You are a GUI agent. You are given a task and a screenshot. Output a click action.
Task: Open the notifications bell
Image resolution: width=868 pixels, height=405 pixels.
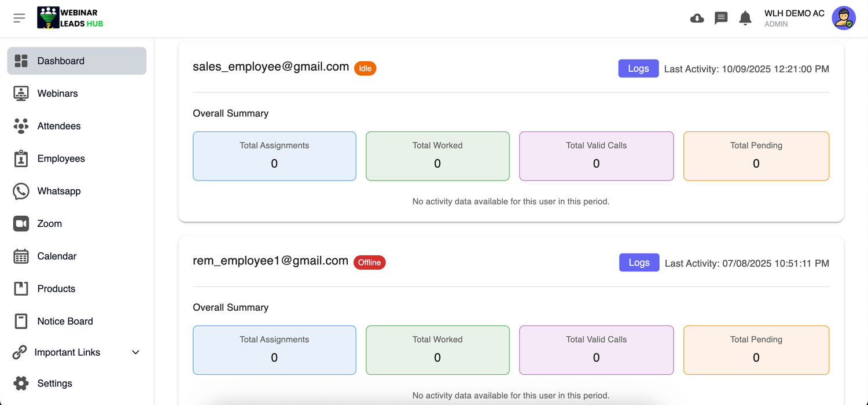(745, 18)
